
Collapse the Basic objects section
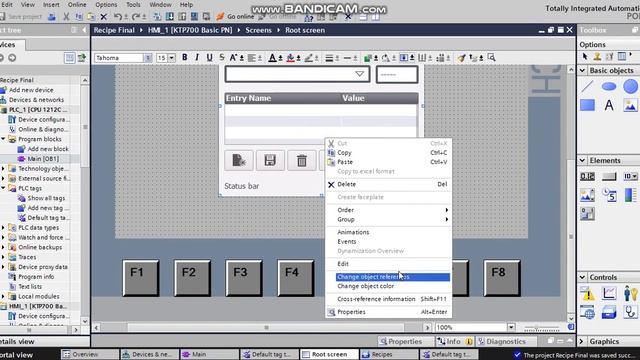(x=582, y=71)
